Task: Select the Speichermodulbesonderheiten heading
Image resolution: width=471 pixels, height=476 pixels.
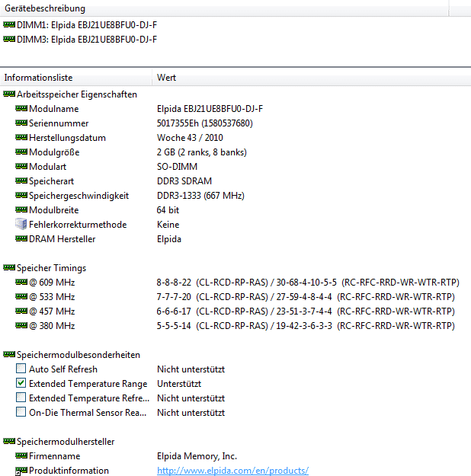Action: point(78,355)
